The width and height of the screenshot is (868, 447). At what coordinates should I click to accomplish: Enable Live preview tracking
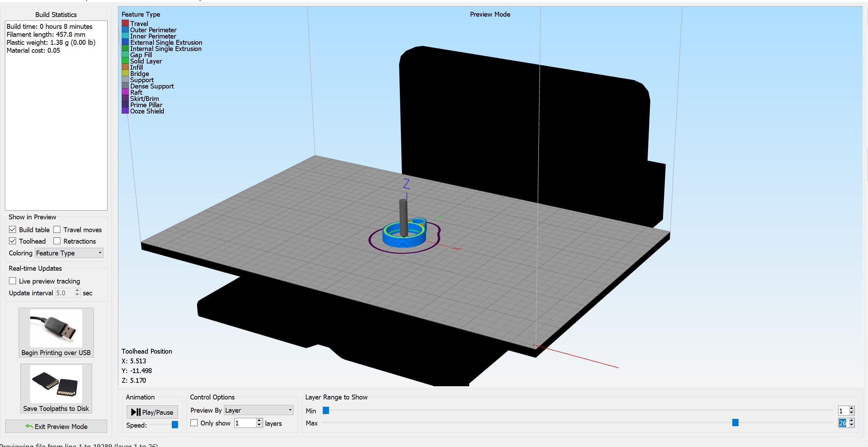pos(12,281)
